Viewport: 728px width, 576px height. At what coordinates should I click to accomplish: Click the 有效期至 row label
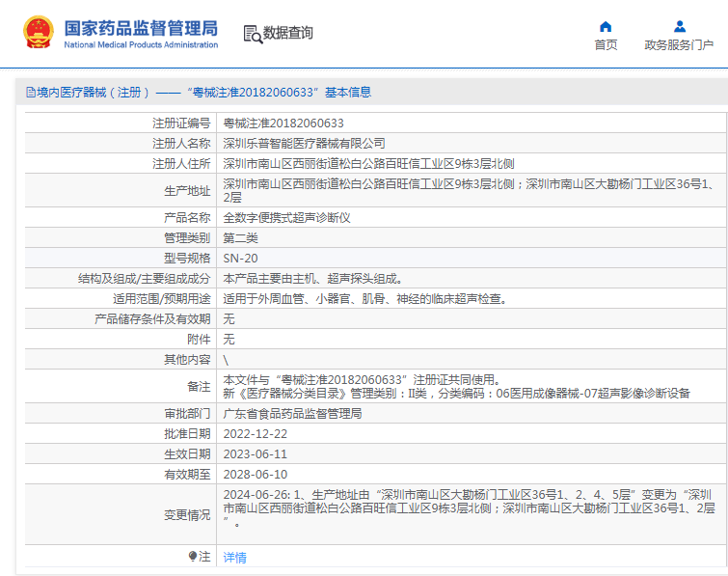click(x=187, y=475)
